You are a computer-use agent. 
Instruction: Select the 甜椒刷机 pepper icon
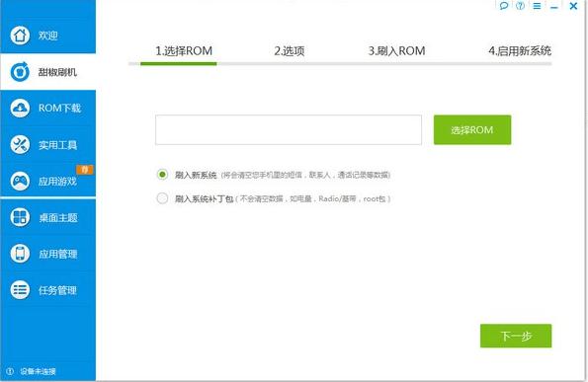(20, 71)
